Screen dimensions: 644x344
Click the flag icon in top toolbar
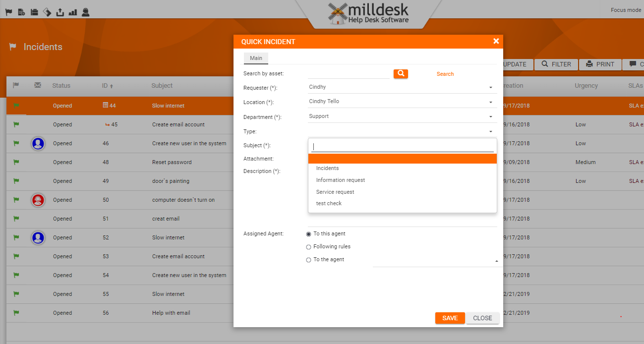coord(9,12)
